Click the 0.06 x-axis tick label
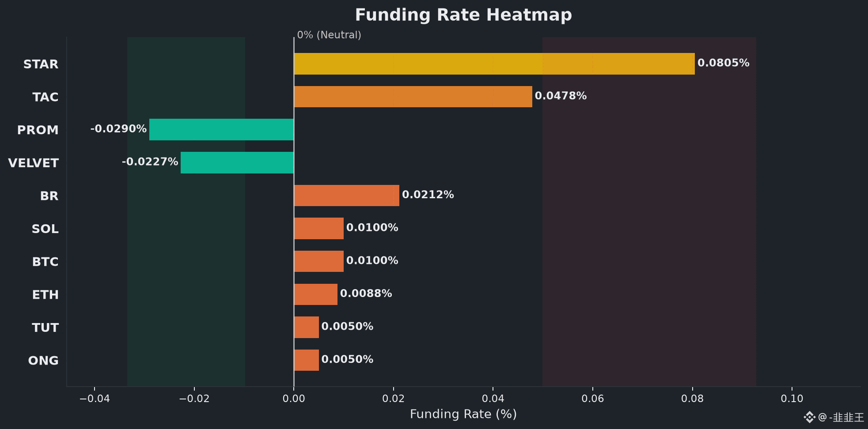The width and height of the screenshot is (868, 429). [593, 399]
